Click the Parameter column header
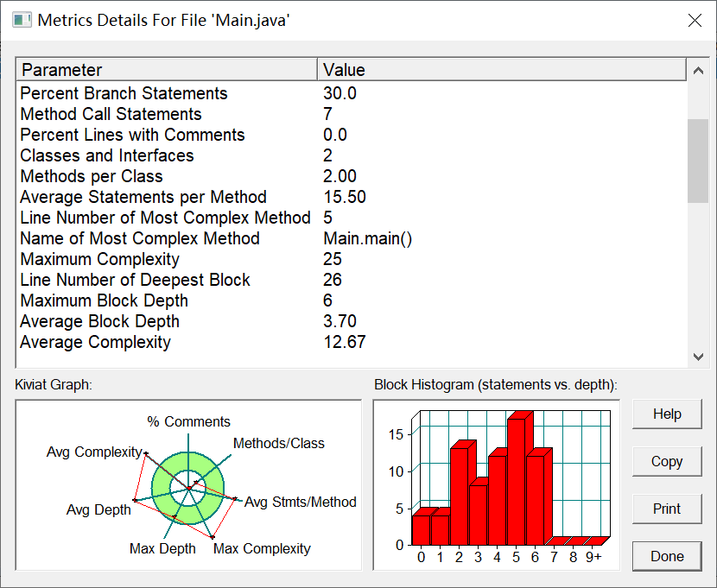The width and height of the screenshot is (717, 588). point(167,70)
